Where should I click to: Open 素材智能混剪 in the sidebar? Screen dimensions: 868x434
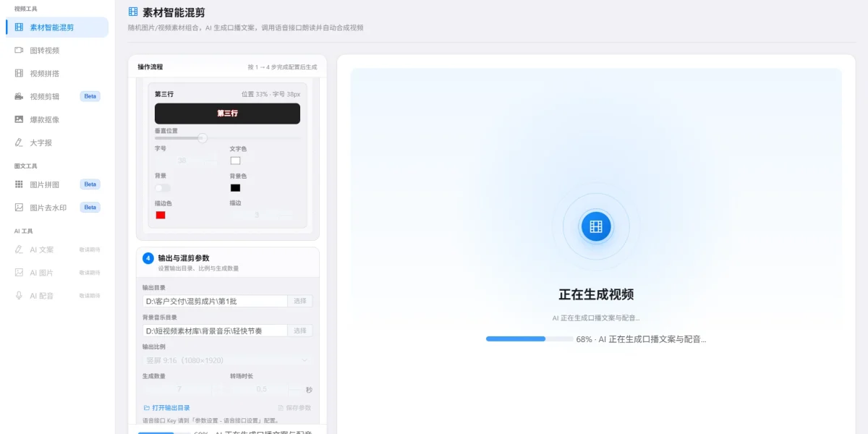coord(57,27)
